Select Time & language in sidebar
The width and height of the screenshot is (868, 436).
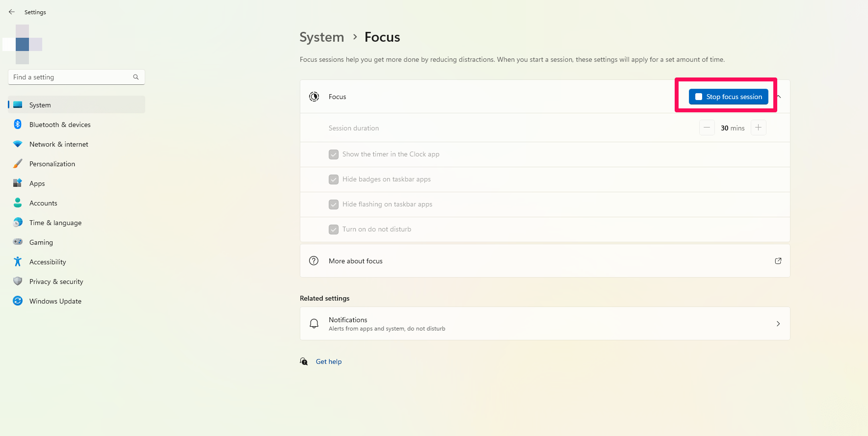point(55,223)
